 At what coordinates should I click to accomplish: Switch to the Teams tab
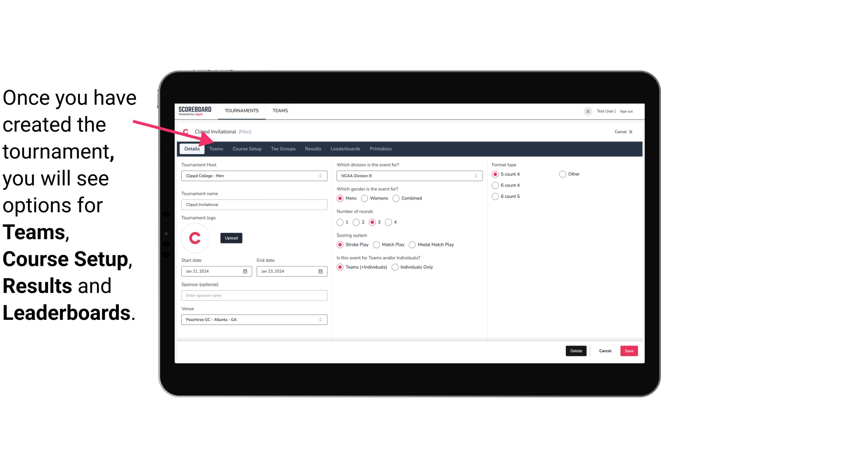pos(215,148)
